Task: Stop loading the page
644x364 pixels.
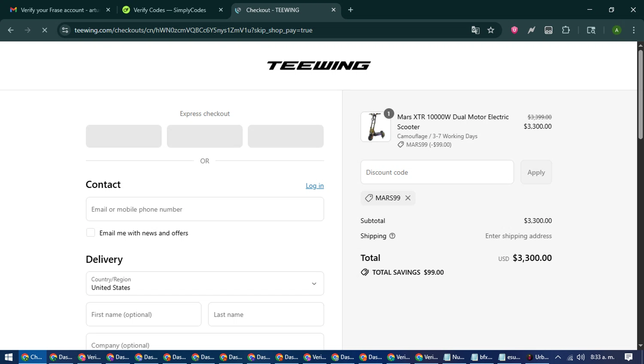Action: [45, 30]
